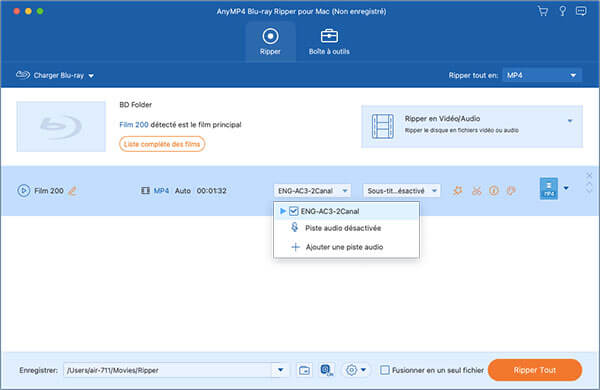The width and height of the screenshot is (600, 390).
Task: Expand arrow beside MP4 output format icon
Action: click(x=566, y=188)
